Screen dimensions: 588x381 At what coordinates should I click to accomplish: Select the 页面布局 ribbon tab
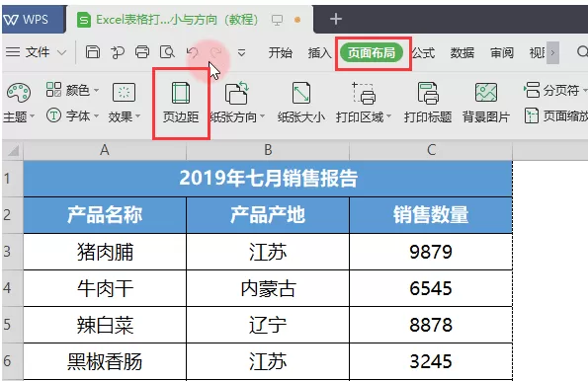point(372,53)
